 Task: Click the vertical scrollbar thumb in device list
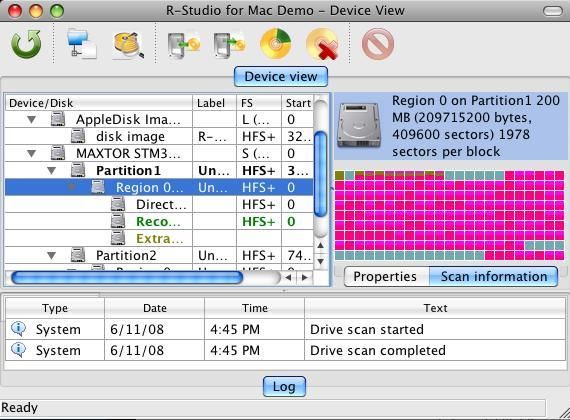tap(320, 175)
